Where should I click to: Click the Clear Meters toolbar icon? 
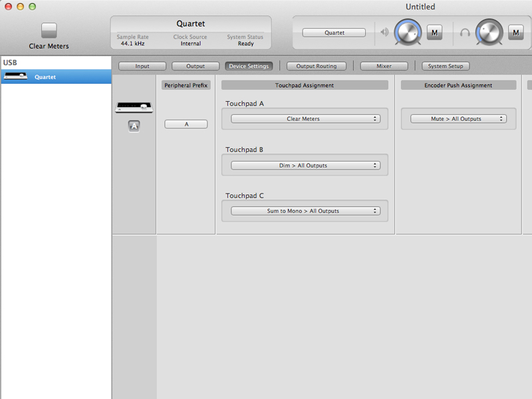(49, 31)
